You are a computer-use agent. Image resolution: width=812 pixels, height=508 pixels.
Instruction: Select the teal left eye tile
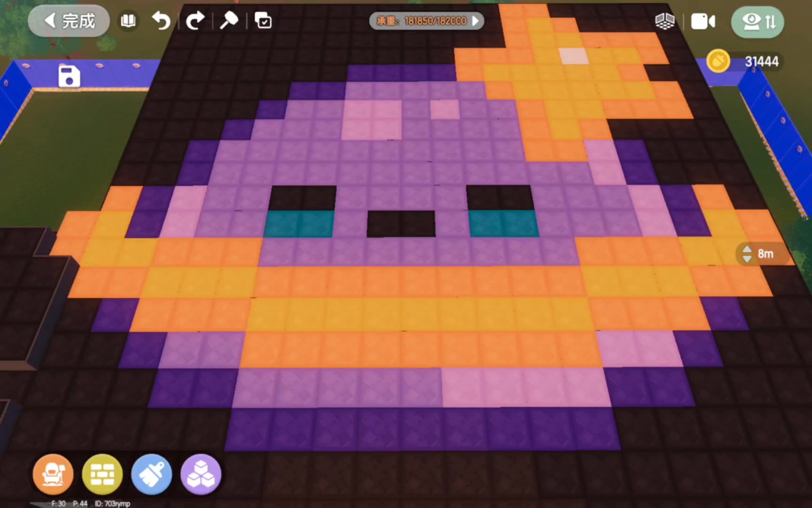pyautogui.click(x=299, y=223)
